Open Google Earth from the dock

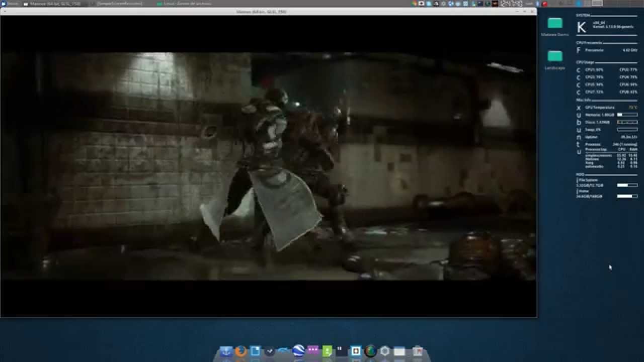coord(298,350)
